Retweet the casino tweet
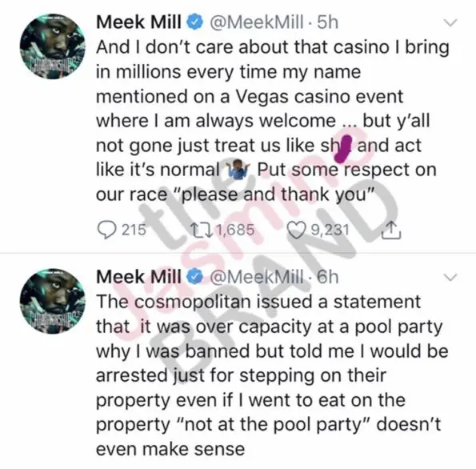 click(199, 230)
